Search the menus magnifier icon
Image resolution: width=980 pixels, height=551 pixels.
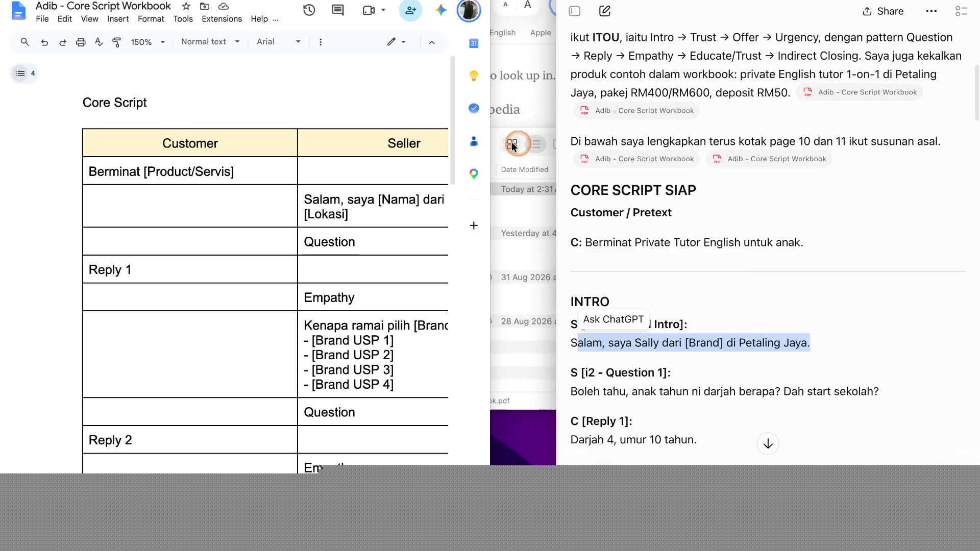pyautogui.click(x=24, y=42)
